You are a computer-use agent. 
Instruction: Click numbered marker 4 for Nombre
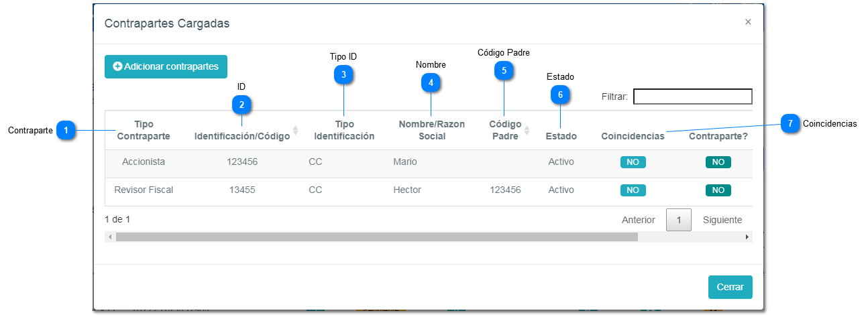click(431, 82)
